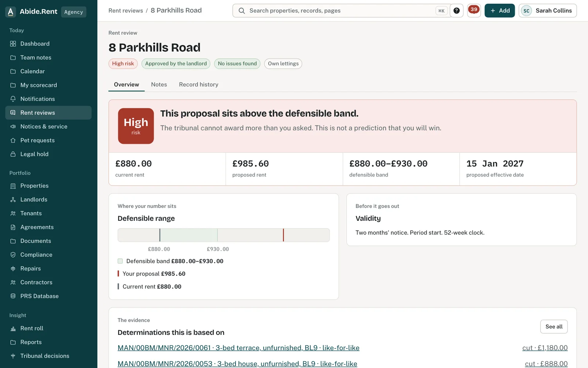Click See all determinations button

click(554, 326)
